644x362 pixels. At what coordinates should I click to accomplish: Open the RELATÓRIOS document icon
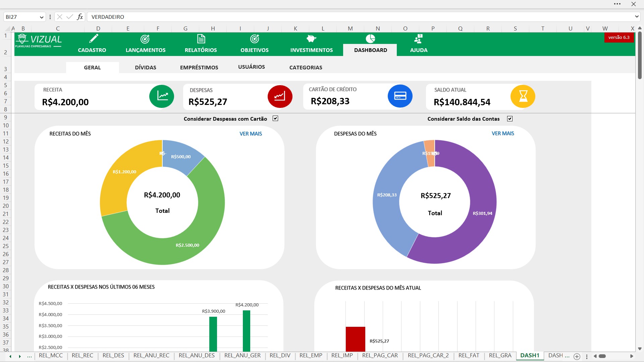(x=201, y=39)
